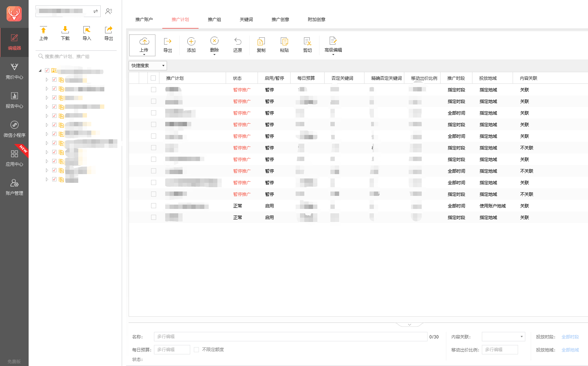Click the 推广时段 column header

456,78
